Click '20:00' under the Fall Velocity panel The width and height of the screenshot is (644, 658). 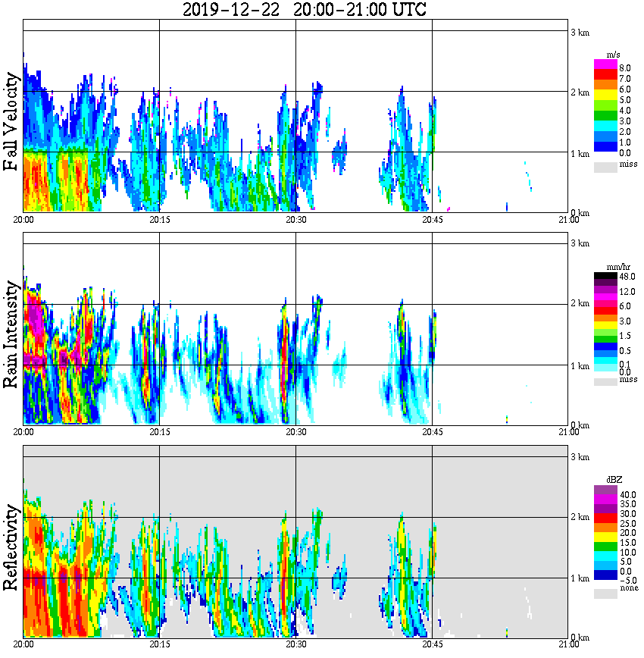pos(23,220)
